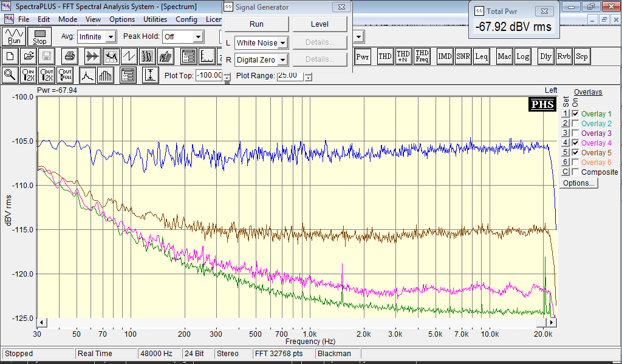Viewport: 622px width, 364px height.
Task: Click the amplitude autoscale icon
Action: click(x=151, y=75)
